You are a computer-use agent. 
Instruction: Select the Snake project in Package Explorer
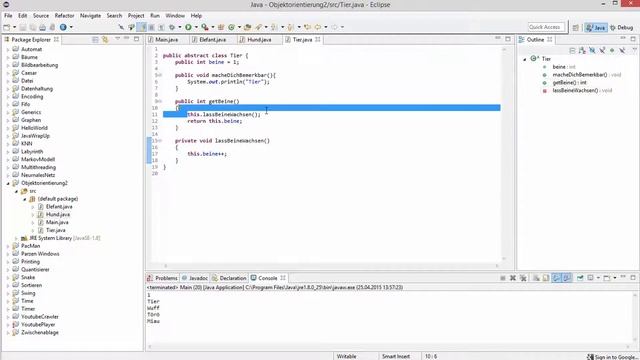28,278
